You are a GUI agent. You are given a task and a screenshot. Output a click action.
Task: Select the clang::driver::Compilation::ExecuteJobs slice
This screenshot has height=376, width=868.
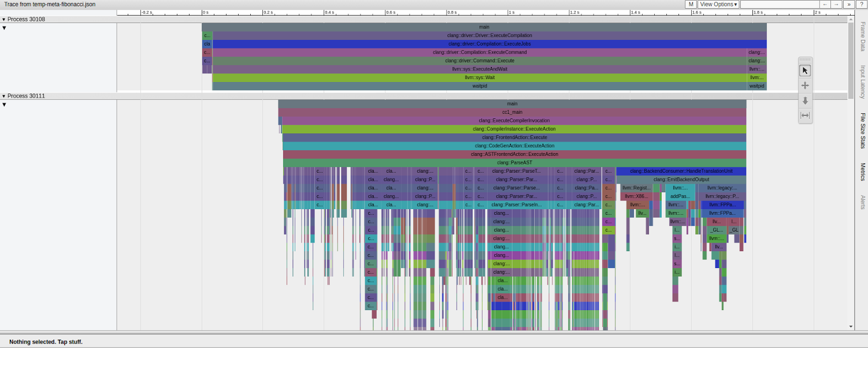pyautogui.click(x=489, y=44)
